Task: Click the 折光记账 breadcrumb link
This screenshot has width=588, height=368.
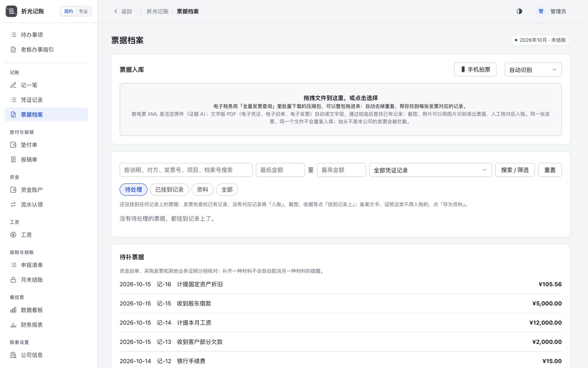Action: click(x=158, y=11)
